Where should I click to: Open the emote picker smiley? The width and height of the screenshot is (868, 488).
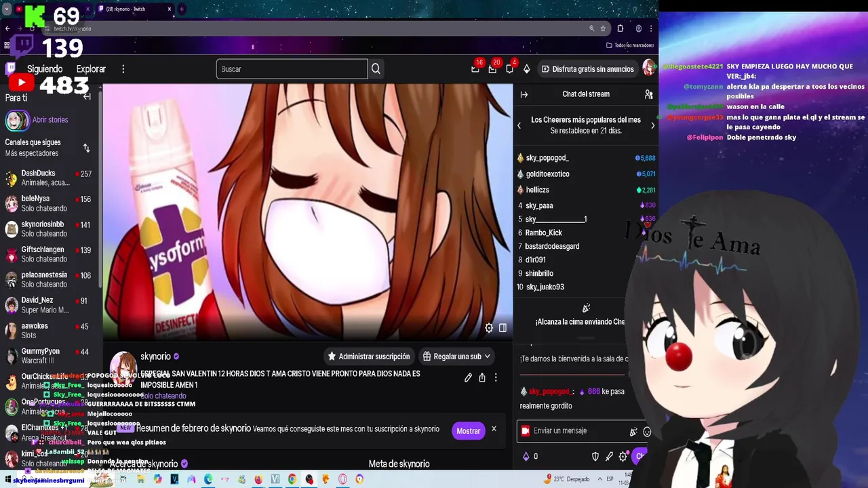click(x=647, y=432)
